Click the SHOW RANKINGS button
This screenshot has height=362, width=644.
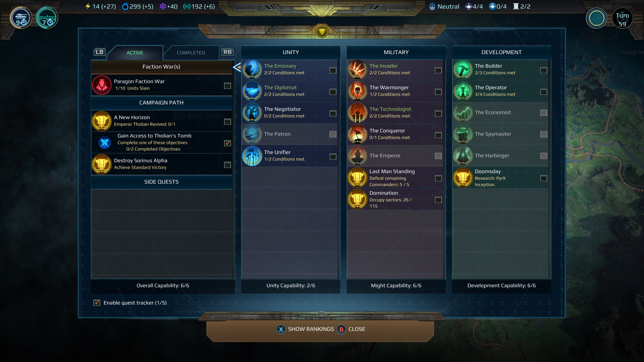(x=305, y=329)
